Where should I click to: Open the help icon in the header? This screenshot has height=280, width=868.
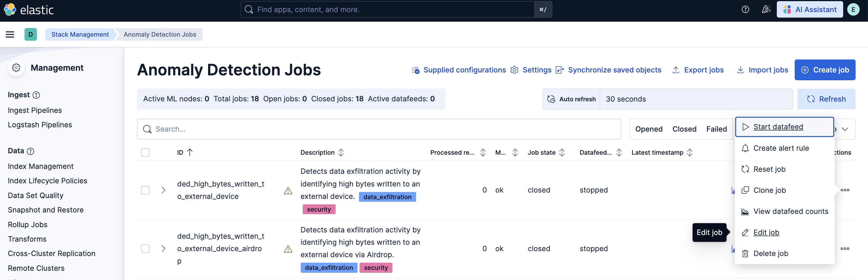(x=745, y=10)
